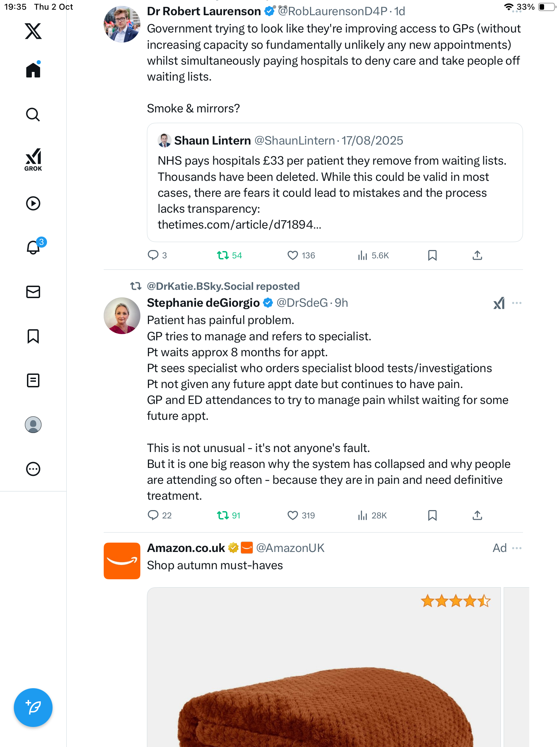
Task: Go to Home timeline
Action: tap(33, 70)
